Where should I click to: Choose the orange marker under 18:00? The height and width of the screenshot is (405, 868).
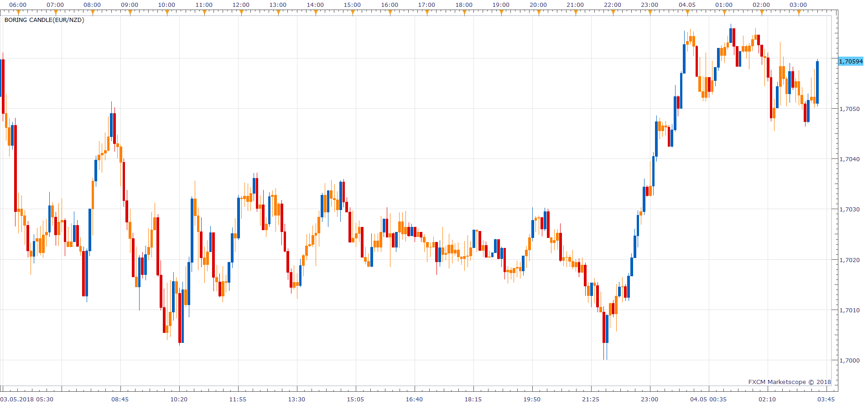(464, 12)
